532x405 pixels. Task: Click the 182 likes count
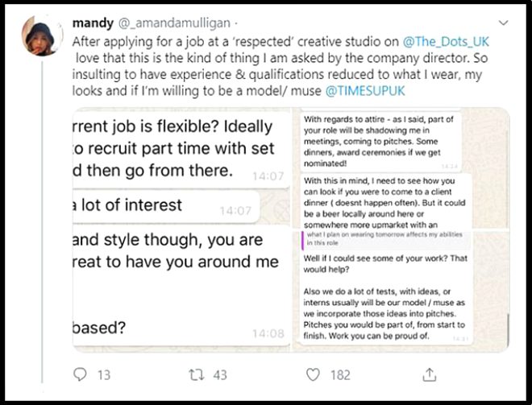[x=340, y=374]
